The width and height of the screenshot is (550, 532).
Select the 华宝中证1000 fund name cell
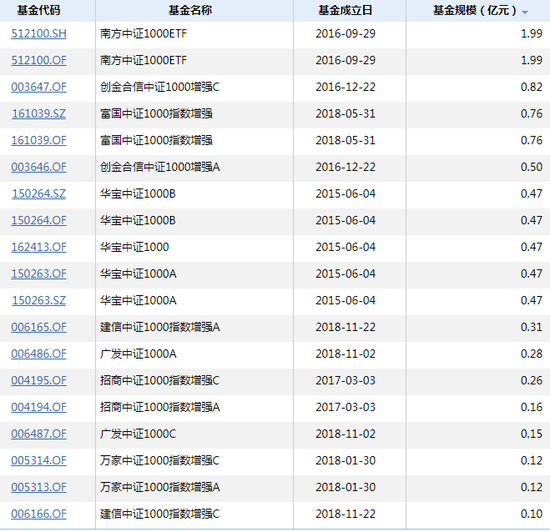[194, 247]
